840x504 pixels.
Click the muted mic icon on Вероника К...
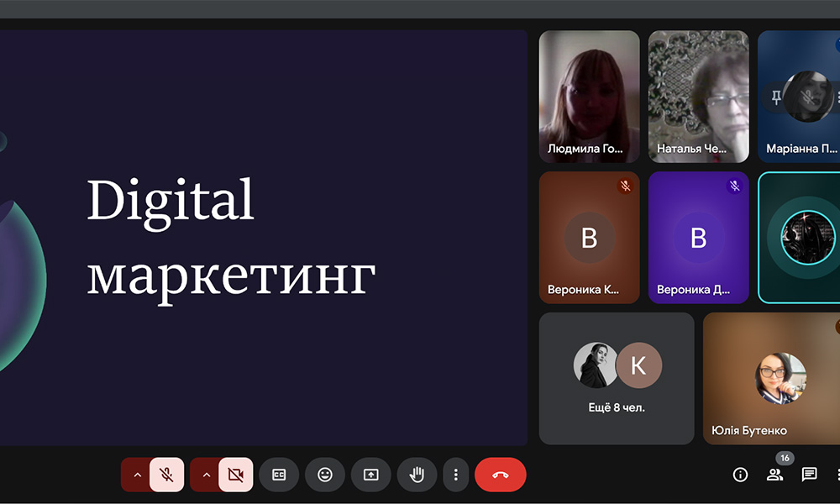[625, 186]
